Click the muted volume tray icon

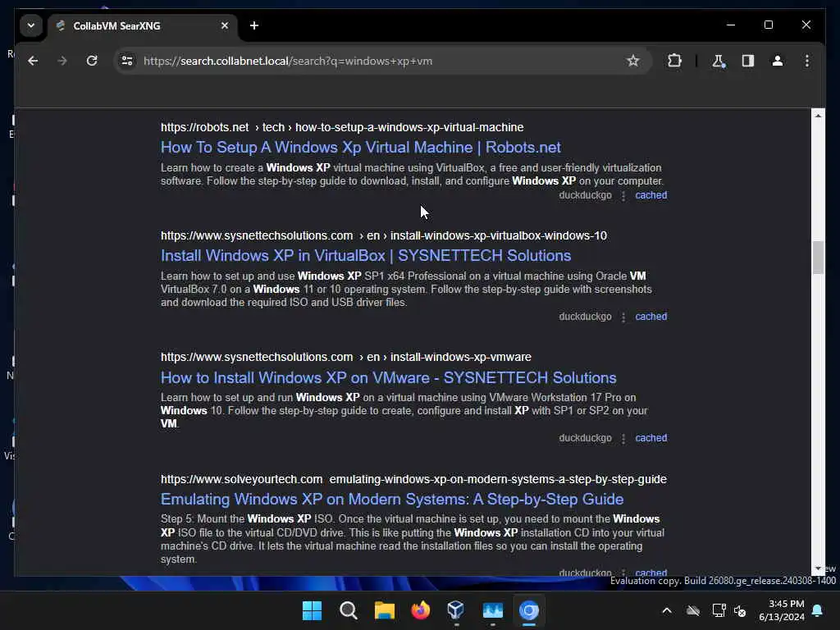pos(741,610)
